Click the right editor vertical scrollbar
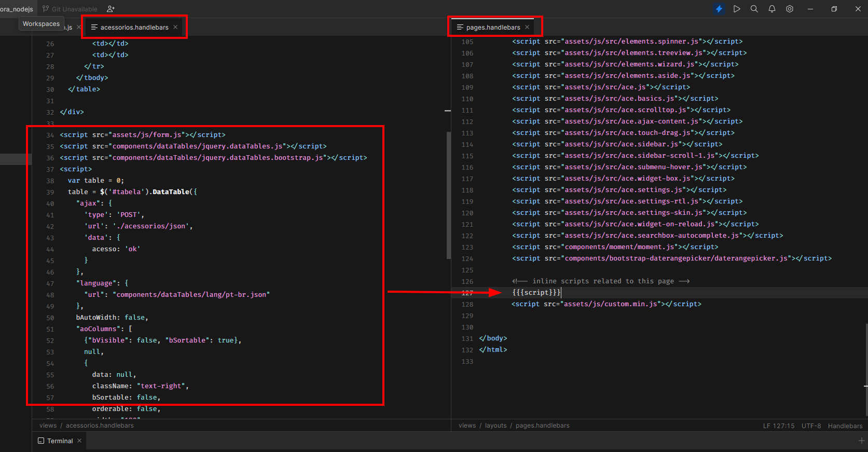The width and height of the screenshot is (868, 452). (x=866, y=369)
